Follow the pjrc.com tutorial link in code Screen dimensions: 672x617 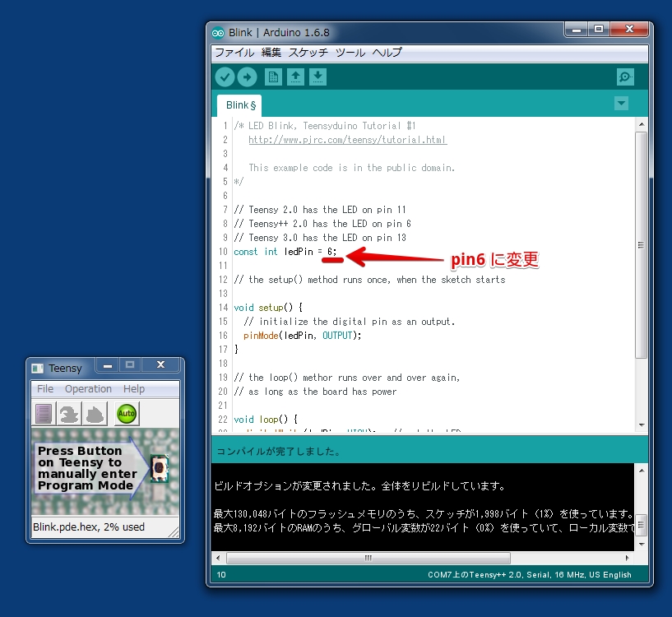(348, 140)
